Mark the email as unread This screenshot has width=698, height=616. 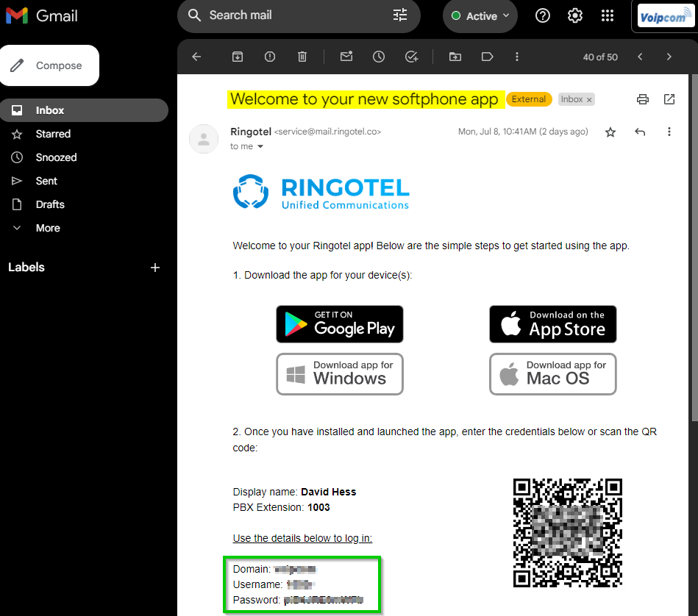coord(346,57)
